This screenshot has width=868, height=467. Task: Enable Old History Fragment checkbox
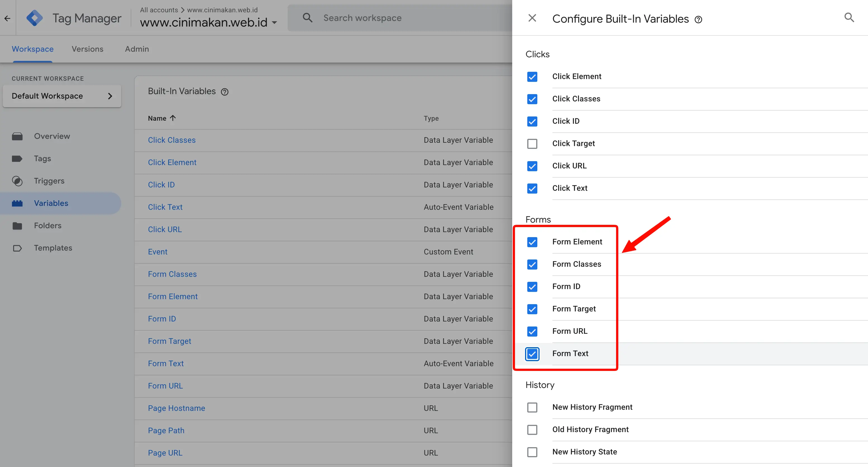click(532, 430)
